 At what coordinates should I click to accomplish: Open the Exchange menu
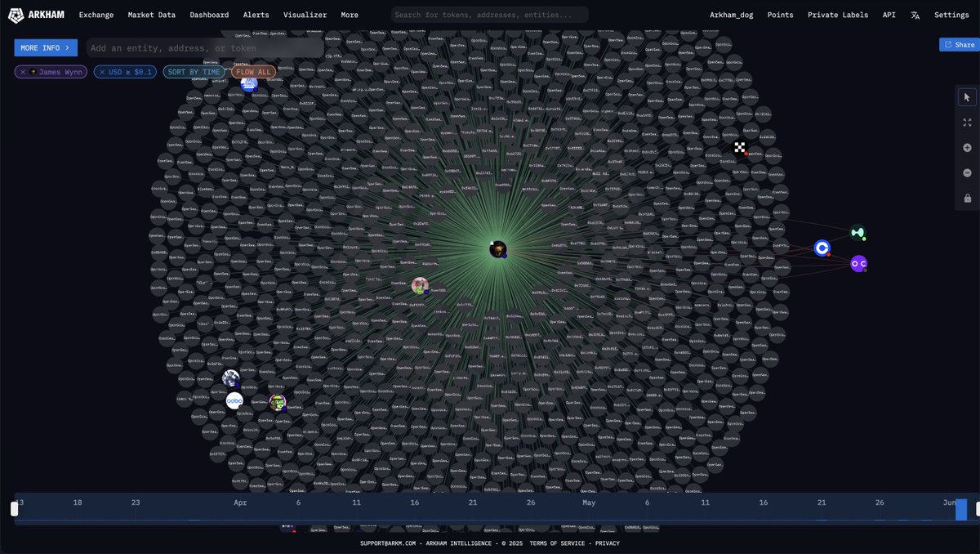(96, 15)
